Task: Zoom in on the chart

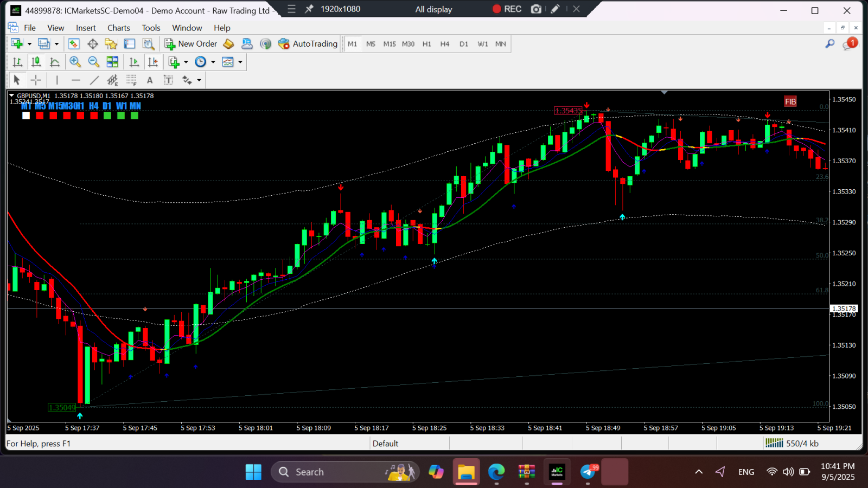Action: coord(75,62)
